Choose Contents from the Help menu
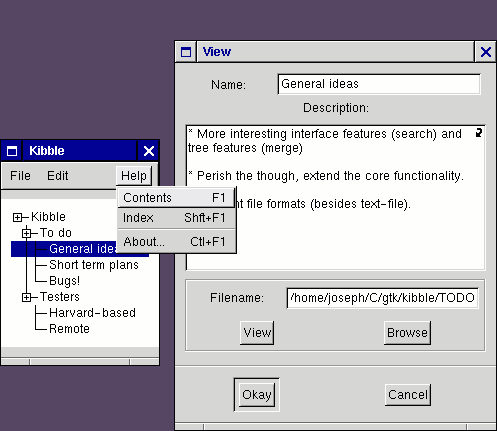 coord(176,198)
